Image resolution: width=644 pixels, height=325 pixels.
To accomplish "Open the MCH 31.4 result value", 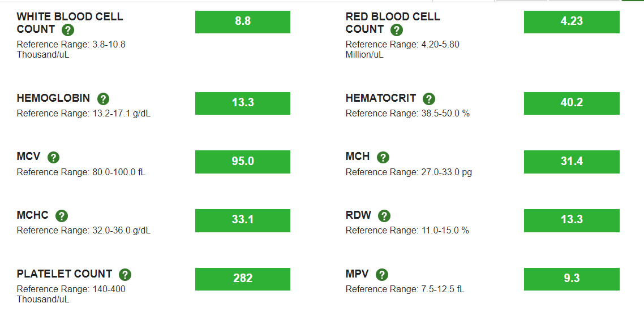I will tap(572, 162).
